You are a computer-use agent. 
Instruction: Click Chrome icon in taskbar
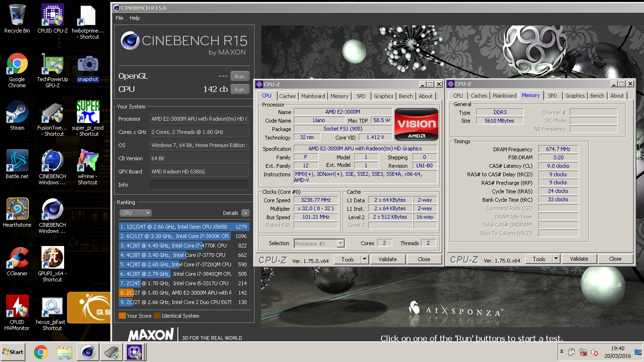click(41, 352)
